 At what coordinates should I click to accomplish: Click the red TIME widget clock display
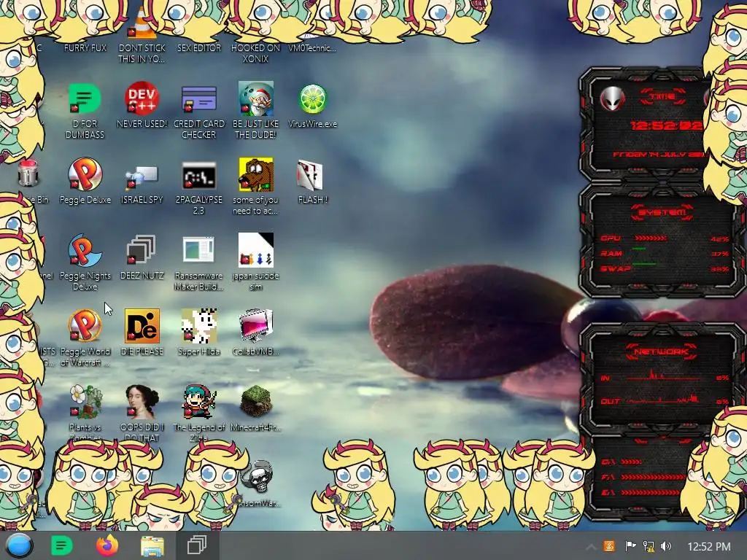[x=667, y=125]
